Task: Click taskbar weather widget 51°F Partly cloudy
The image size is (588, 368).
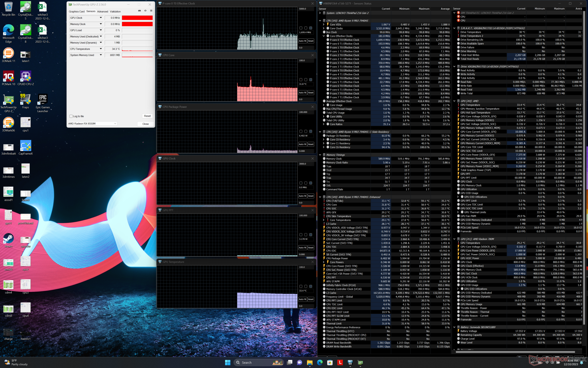Action: pos(16,362)
